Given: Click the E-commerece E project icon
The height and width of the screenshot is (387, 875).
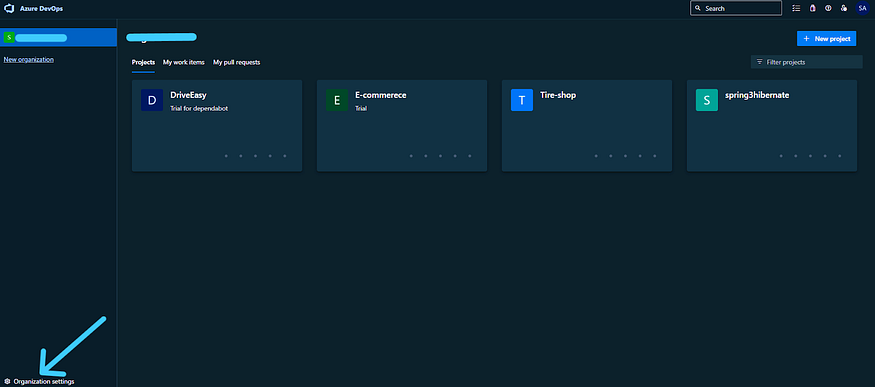Looking at the screenshot, I should click(x=337, y=100).
